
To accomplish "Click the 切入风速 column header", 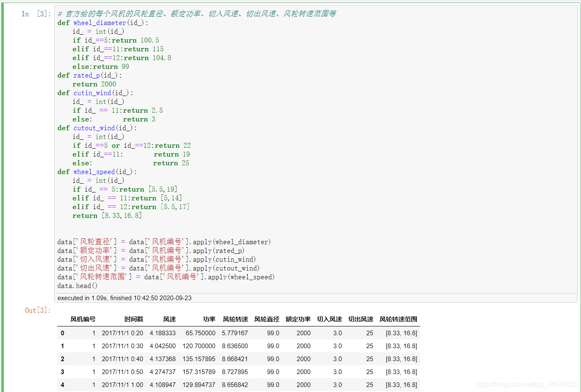I will [329, 319].
